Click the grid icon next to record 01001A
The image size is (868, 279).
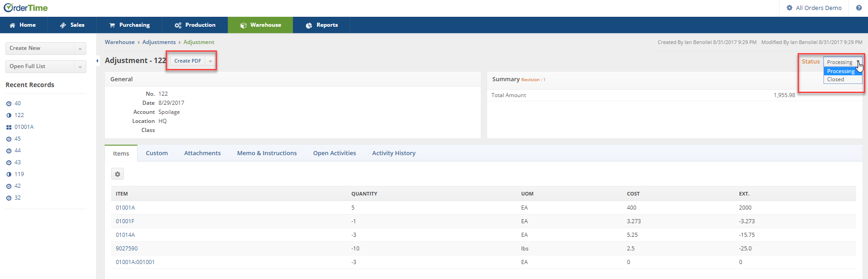9,127
